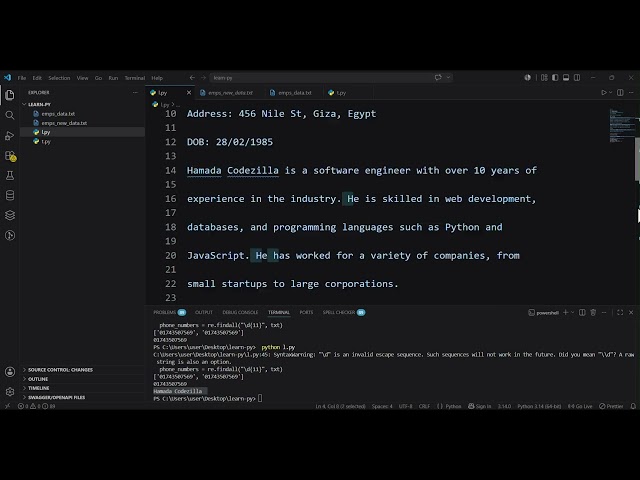The height and width of the screenshot is (480, 640).
Task: Open the Go menu
Action: (x=98, y=78)
